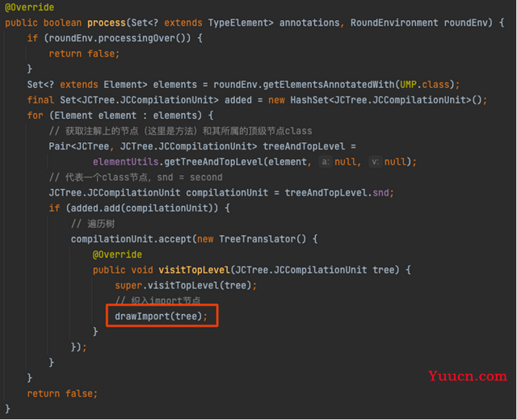Click 'RoundEnvironment' parameter type
The height and width of the screenshot is (420, 517).
pyautogui.click(x=394, y=23)
